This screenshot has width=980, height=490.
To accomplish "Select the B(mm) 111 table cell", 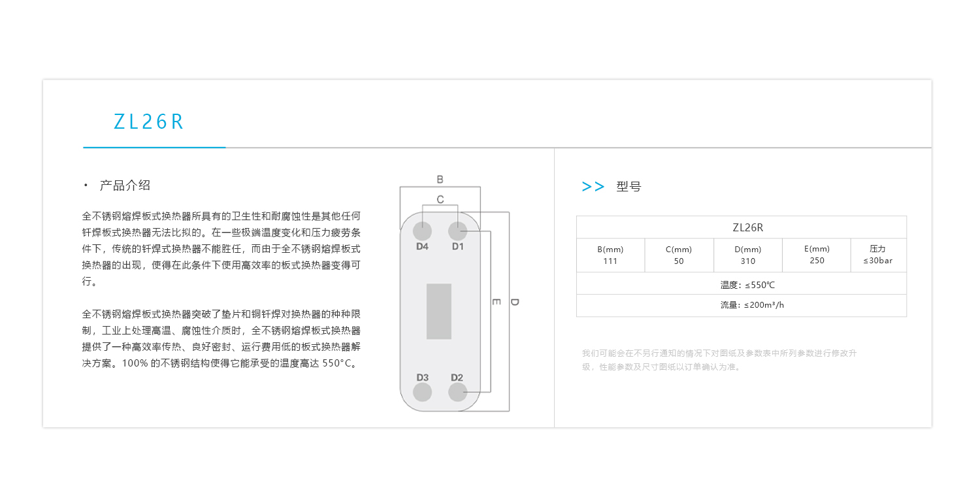I will (610, 255).
